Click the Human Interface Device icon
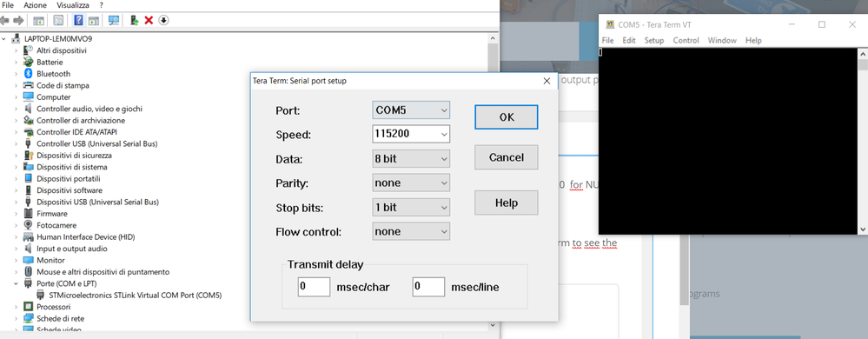Screen dimensions: 868x339 point(28,236)
